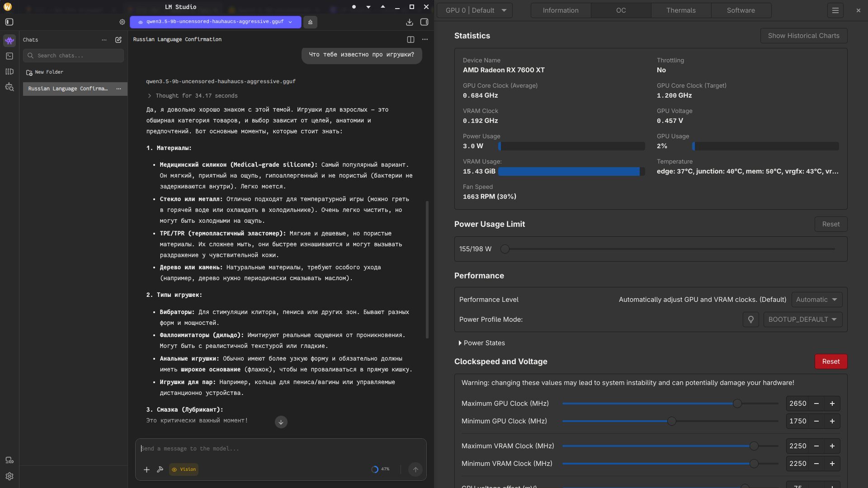Viewport: 868px width, 488px height.
Task: Click the red Reset clockspeed button
Action: pyautogui.click(x=830, y=361)
